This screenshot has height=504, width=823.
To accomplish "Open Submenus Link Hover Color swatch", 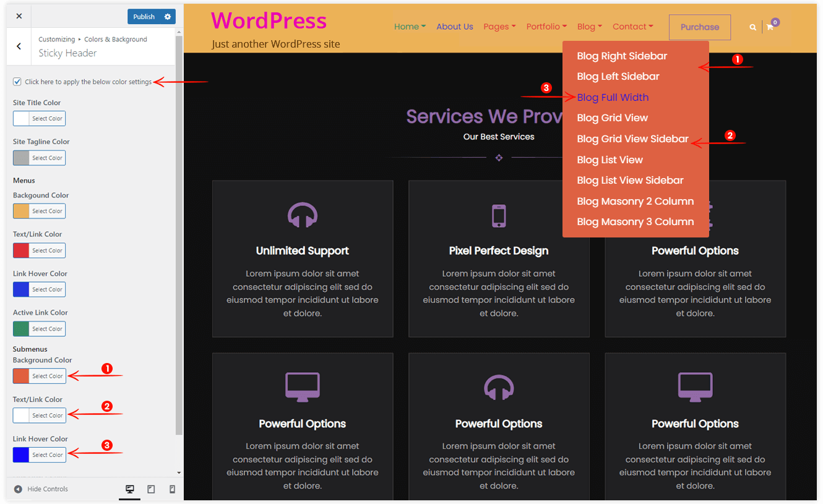I will point(21,455).
